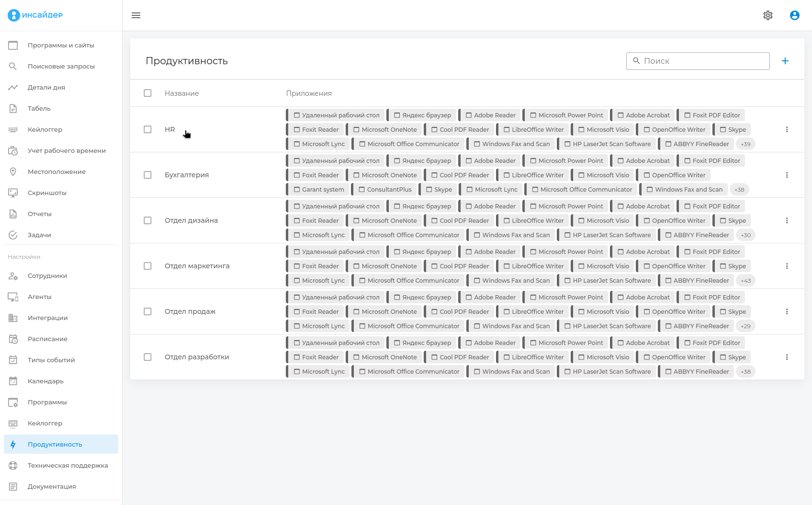Tick the checkbox for HR row
Screen dimensions: 812x505
pos(147,129)
